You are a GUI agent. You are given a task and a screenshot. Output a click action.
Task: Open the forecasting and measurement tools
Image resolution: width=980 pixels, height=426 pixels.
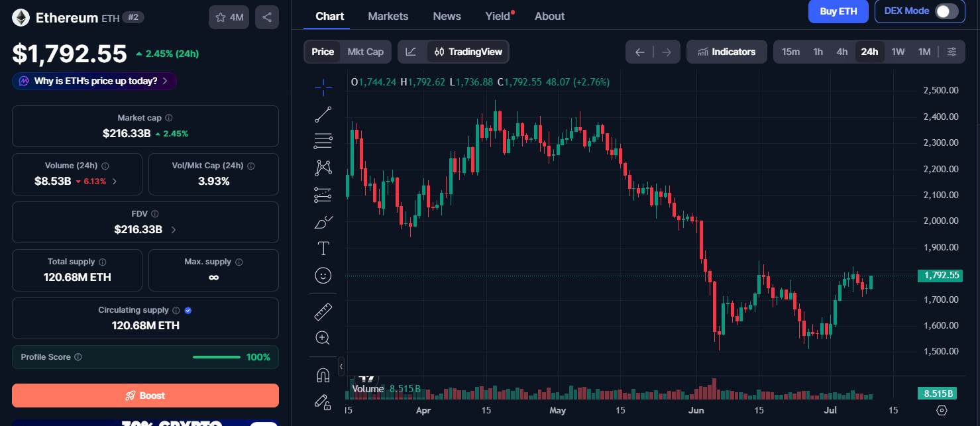pos(323,195)
